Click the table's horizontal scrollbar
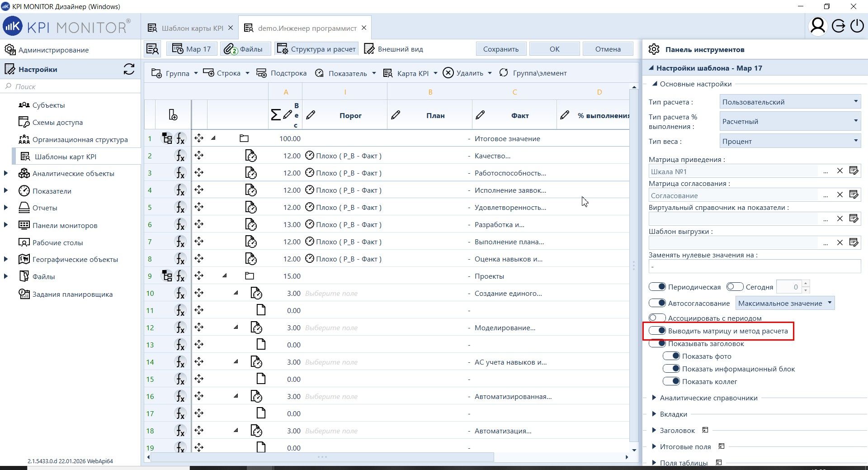This screenshot has width=868, height=470. pyautogui.click(x=322, y=457)
